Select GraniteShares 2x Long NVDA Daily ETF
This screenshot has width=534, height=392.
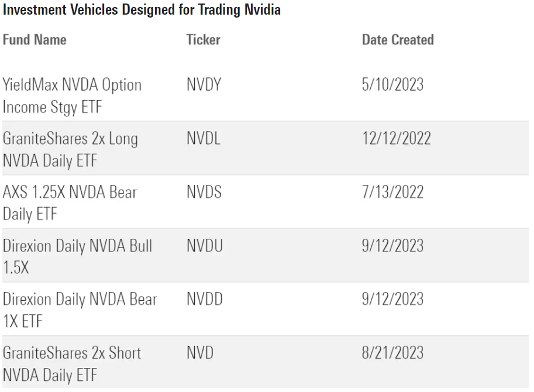(70, 149)
